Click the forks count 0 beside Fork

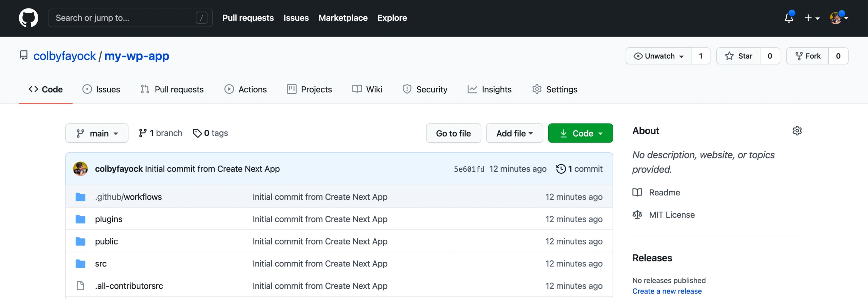point(838,56)
